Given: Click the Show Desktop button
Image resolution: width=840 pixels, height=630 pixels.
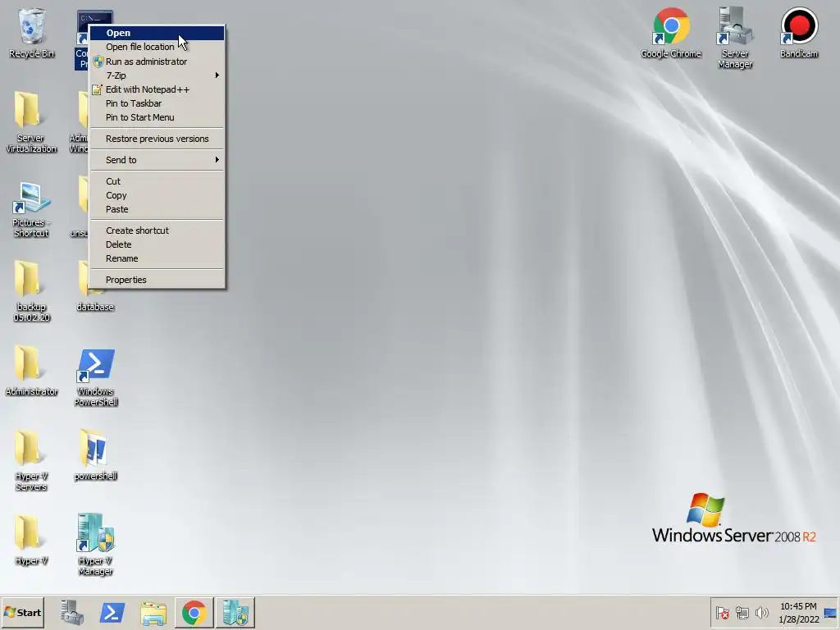Looking at the screenshot, I should click(831, 612).
